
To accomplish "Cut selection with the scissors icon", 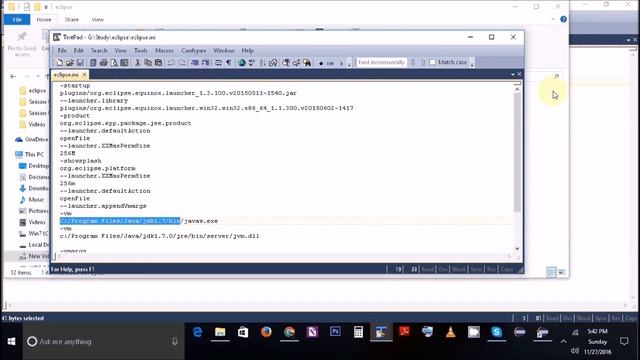I will point(137,62).
